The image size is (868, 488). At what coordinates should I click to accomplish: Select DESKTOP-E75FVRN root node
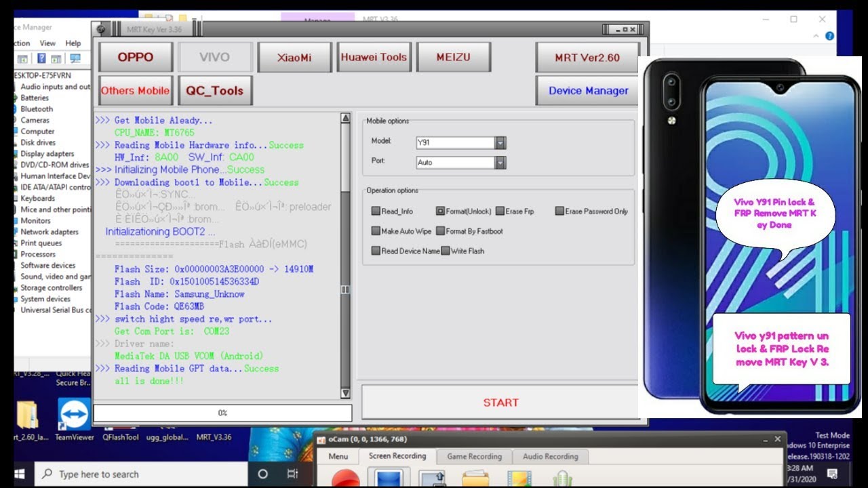[42, 75]
